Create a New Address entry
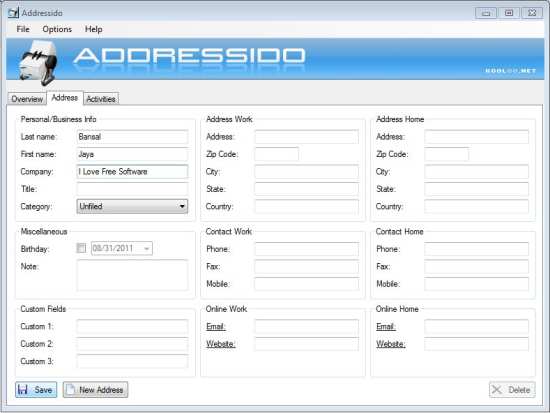Viewport: 550px width, 413px height. 95,389
